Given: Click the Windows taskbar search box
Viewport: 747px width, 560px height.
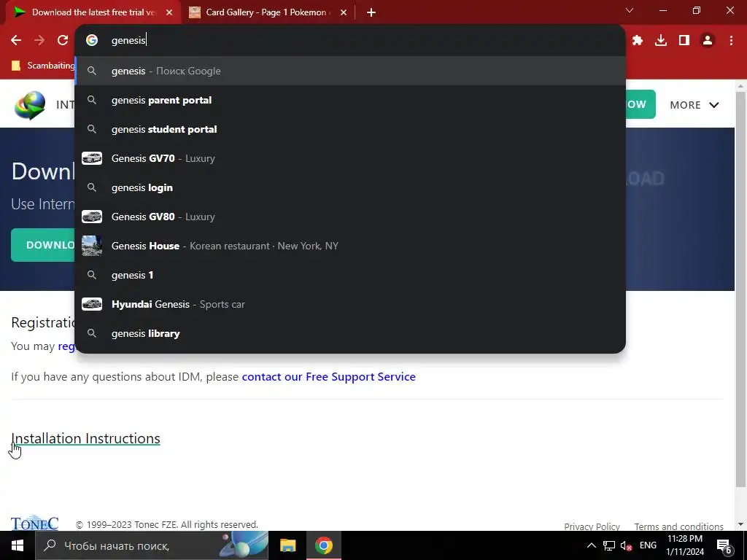Looking at the screenshot, I should pyautogui.click(x=152, y=545).
